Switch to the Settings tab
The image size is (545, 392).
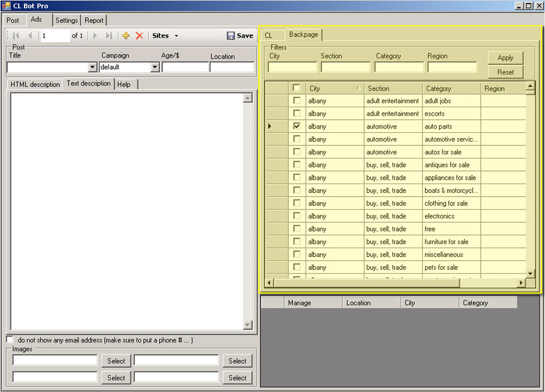pos(66,20)
